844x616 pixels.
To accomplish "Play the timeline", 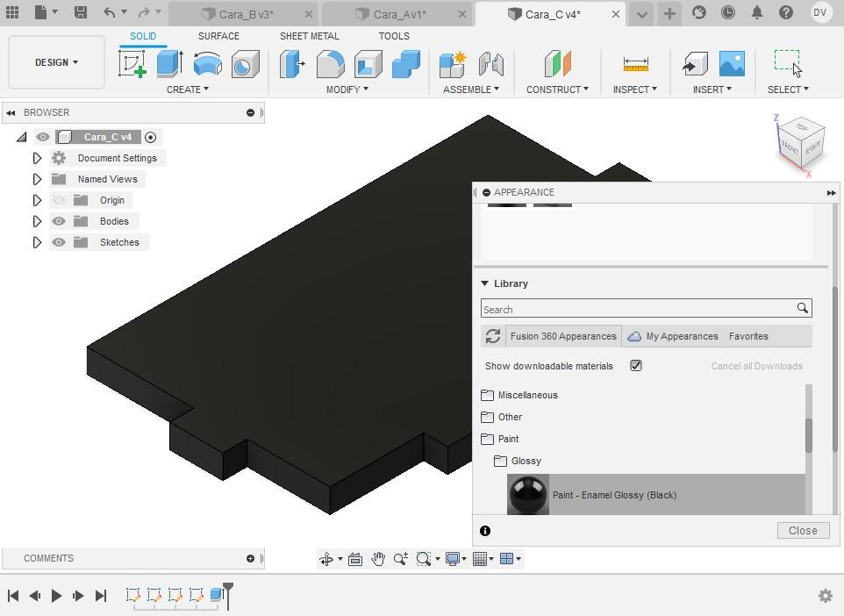I will (56, 596).
